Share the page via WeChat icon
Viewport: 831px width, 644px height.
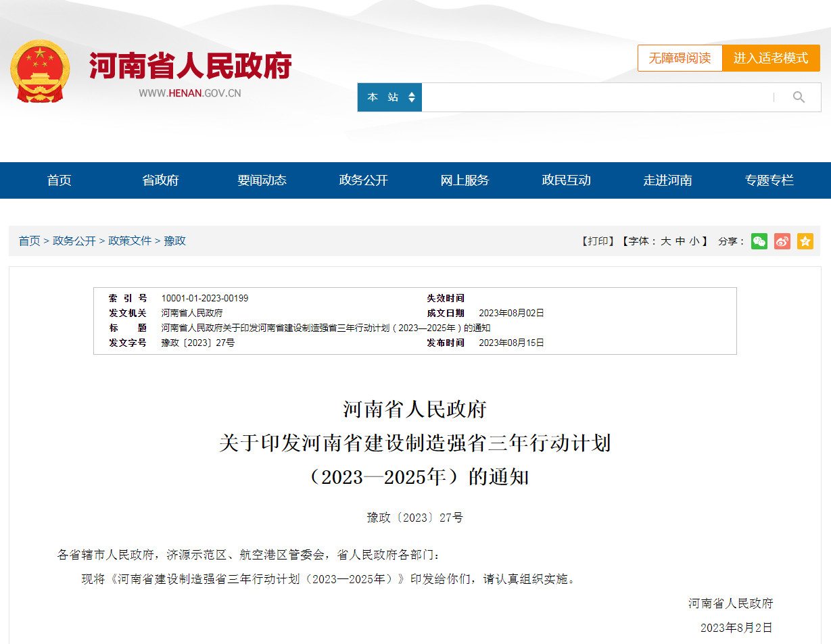point(759,241)
